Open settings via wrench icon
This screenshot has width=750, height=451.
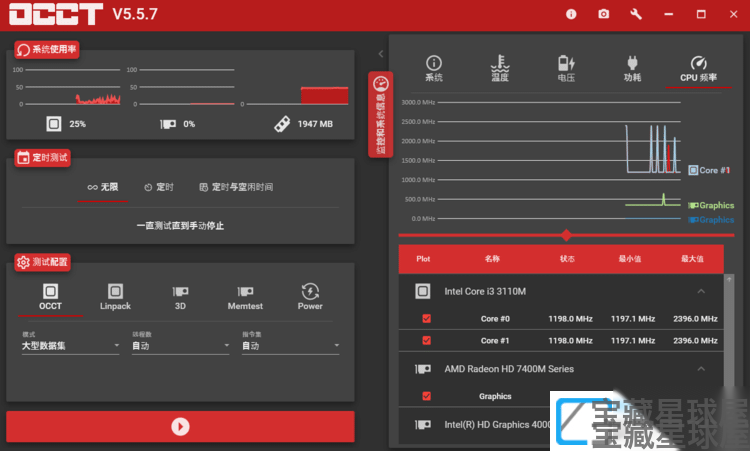pyautogui.click(x=636, y=14)
